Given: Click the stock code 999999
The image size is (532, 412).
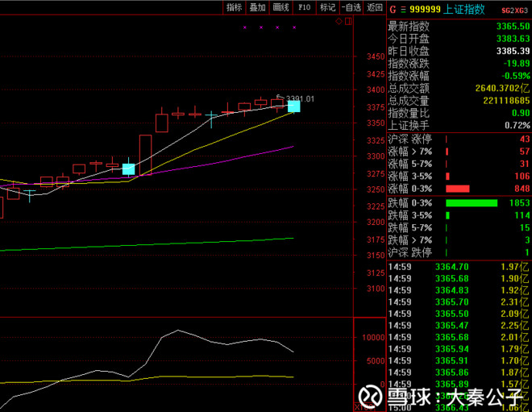Looking at the screenshot, I should tap(425, 10).
